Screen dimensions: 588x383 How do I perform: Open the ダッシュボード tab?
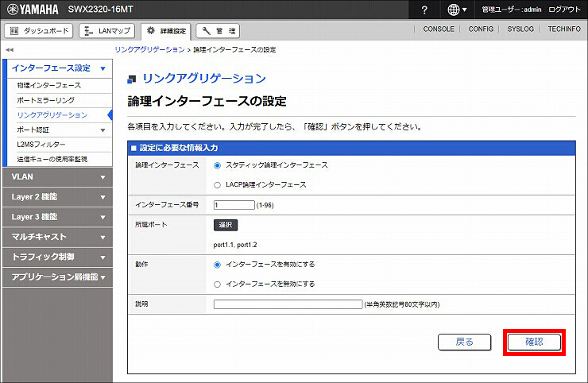(39, 31)
